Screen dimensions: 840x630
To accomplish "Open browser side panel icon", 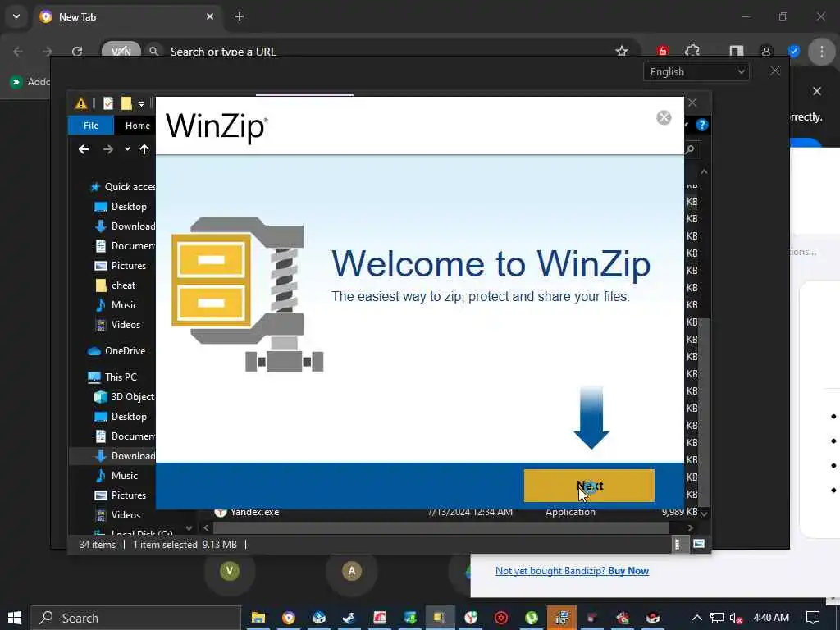I will 736,51.
